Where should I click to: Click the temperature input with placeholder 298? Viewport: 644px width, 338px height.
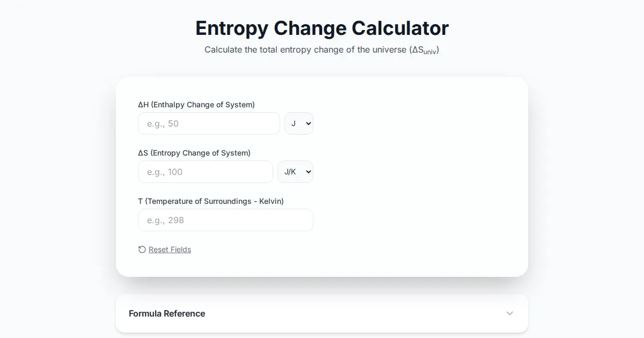click(x=225, y=220)
